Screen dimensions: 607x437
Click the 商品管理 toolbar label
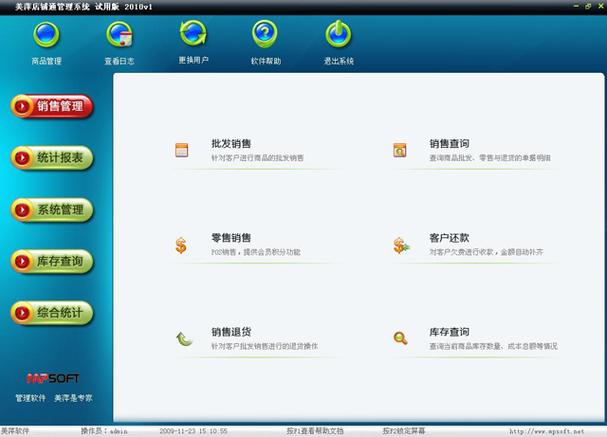(x=46, y=61)
